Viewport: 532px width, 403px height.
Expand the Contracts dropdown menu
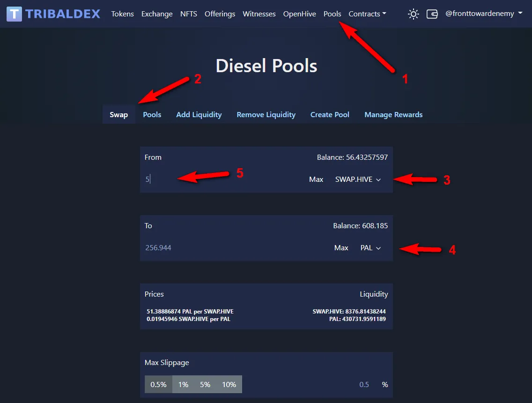(x=367, y=14)
